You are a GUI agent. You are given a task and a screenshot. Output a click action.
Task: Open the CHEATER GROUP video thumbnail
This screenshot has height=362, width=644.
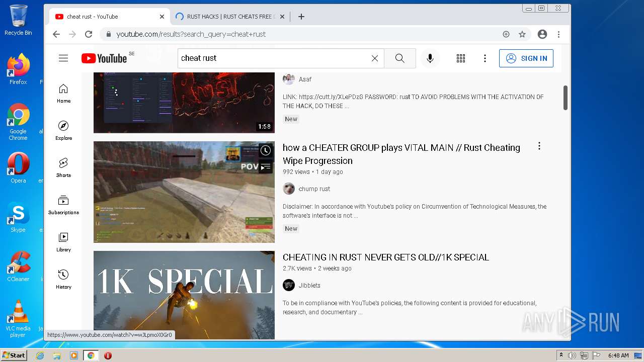point(184,192)
